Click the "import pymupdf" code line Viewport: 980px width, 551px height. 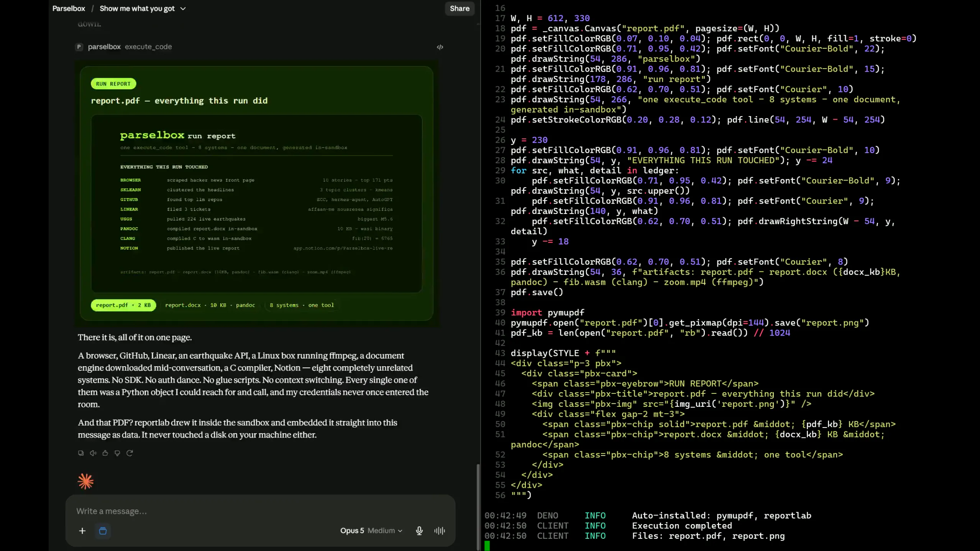pos(548,313)
